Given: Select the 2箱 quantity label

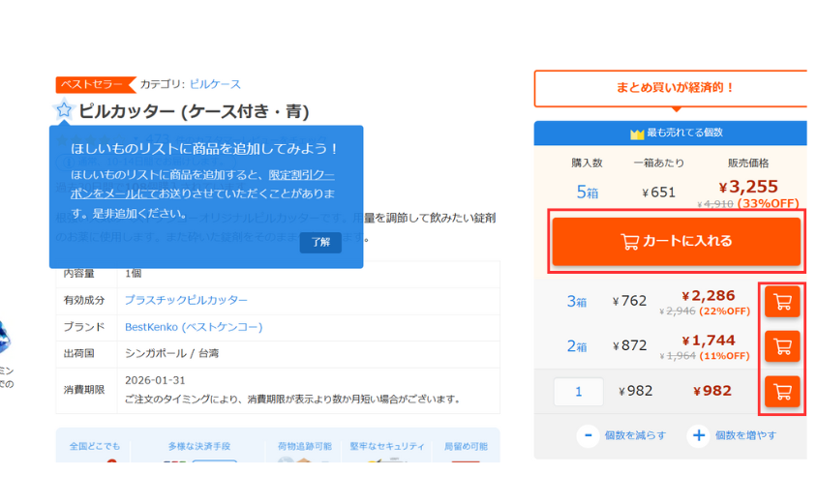Looking at the screenshot, I should coord(576,345).
